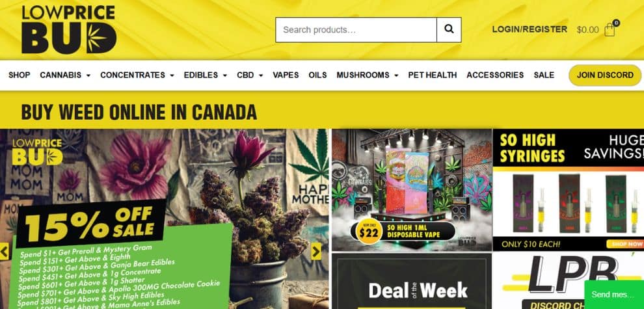Go to the Pet Health page

432,75
